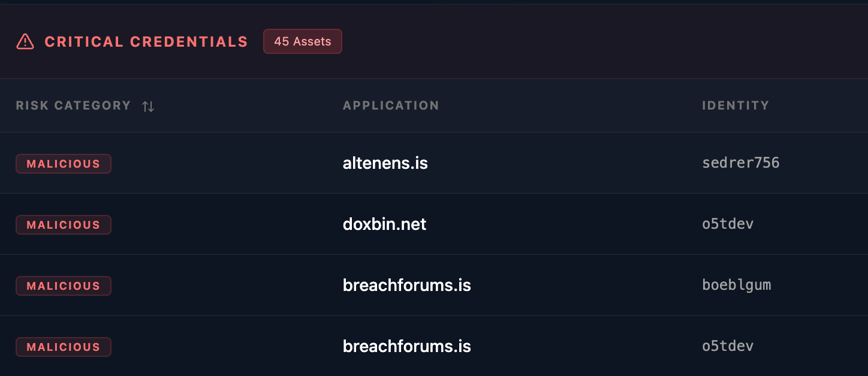Image resolution: width=868 pixels, height=376 pixels.
Task: Select identity o5tdev on doxbin.net row
Action: (x=728, y=224)
